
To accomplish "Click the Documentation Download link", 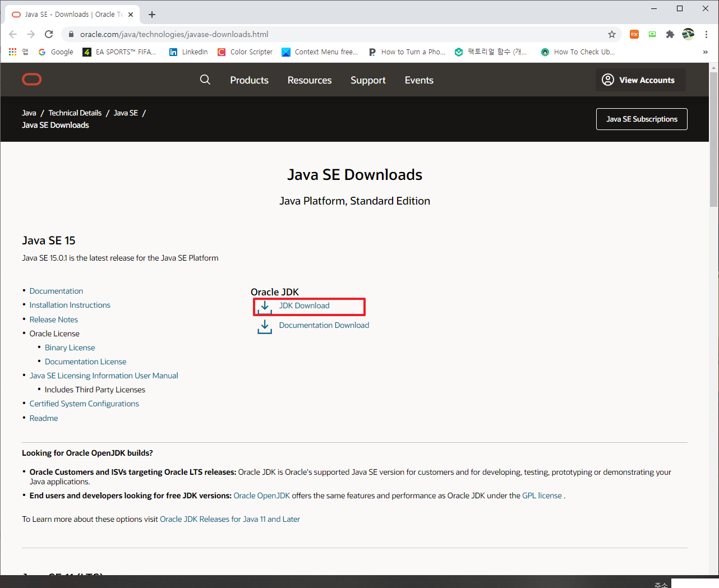I will coord(324,325).
